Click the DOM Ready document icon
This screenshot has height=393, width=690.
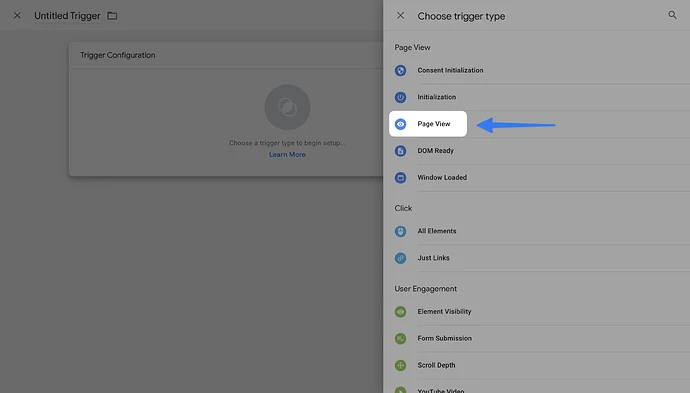[x=400, y=151]
